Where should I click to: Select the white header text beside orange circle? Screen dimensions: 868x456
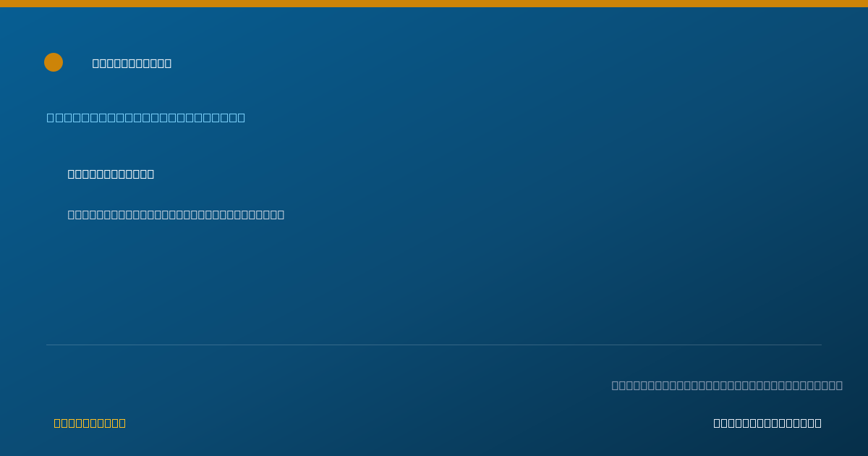pyautogui.click(x=132, y=63)
